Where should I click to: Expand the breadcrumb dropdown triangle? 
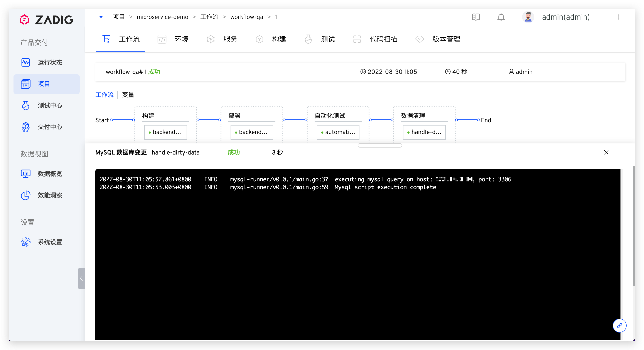[x=101, y=17]
